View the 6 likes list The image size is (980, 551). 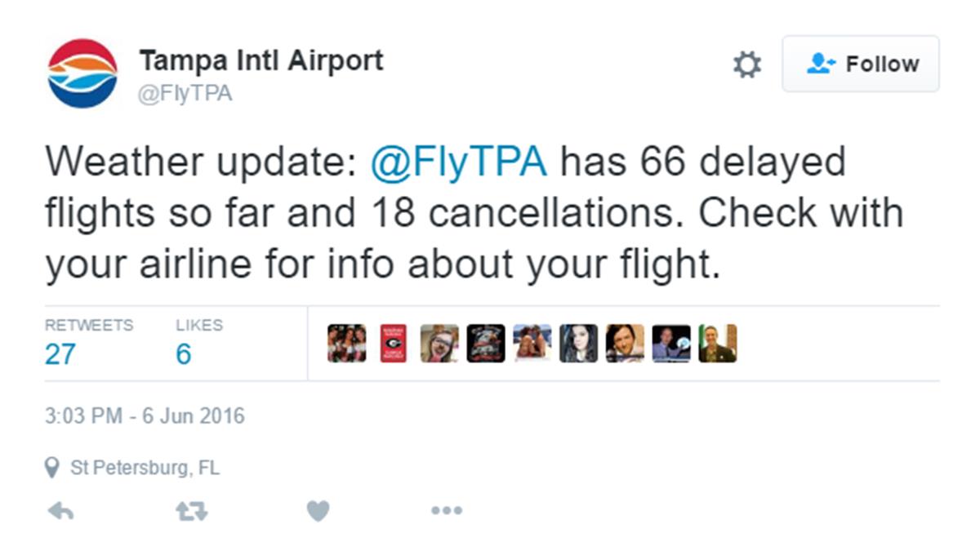184,353
